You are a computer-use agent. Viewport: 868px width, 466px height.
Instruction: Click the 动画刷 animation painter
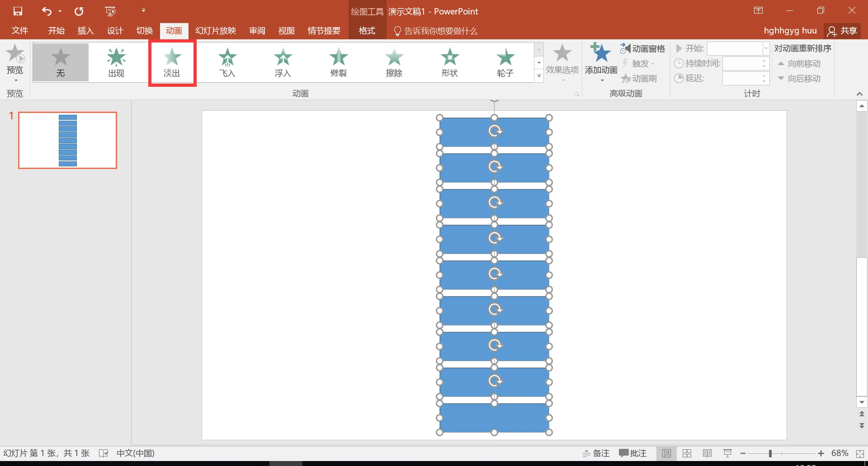(639, 78)
